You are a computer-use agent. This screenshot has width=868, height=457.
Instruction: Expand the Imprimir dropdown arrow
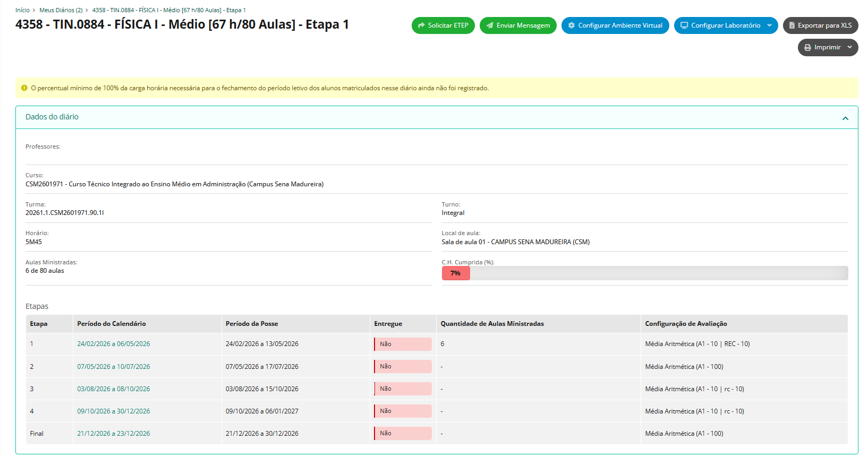click(849, 47)
